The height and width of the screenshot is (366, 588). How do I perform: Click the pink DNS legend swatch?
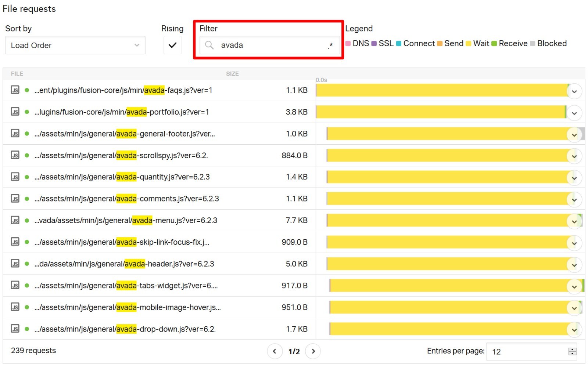click(x=348, y=43)
